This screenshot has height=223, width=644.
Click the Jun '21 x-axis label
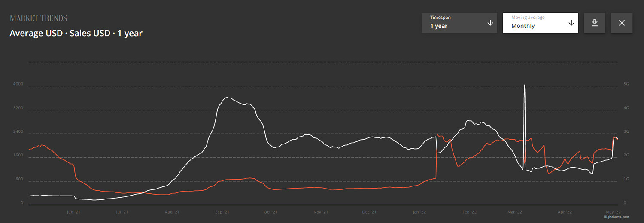tap(73, 212)
